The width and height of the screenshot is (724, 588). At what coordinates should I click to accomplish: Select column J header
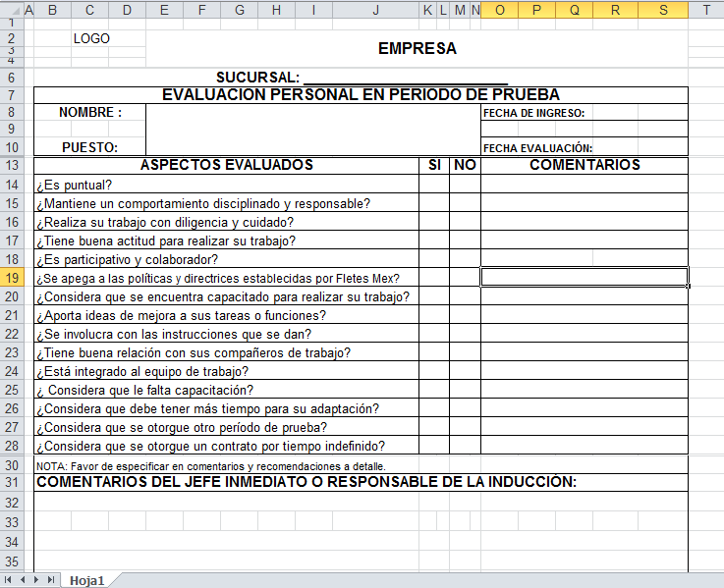(375, 10)
